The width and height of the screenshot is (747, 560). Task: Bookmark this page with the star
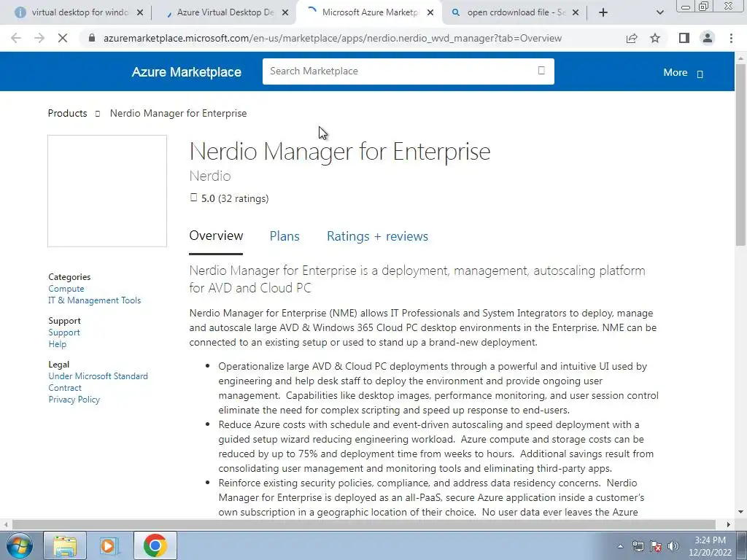tap(655, 38)
